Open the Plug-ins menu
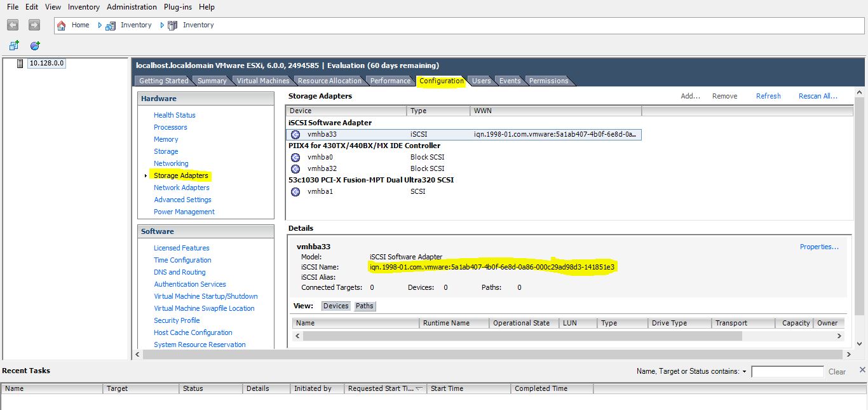Screen dimensions: 868x410 pyautogui.click(x=177, y=7)
